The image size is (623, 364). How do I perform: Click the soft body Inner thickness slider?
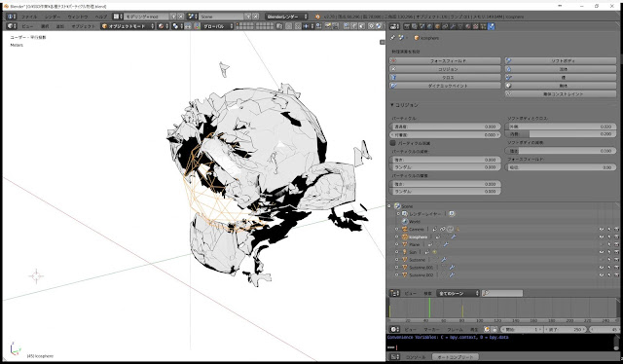tap(561, 134)
